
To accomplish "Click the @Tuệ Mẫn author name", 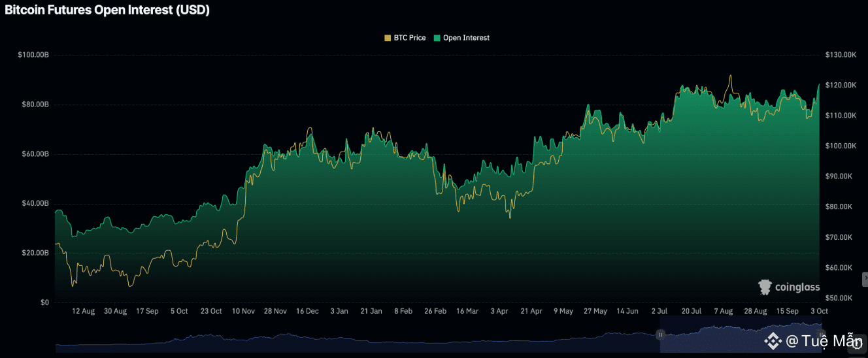I will [824, 340].
